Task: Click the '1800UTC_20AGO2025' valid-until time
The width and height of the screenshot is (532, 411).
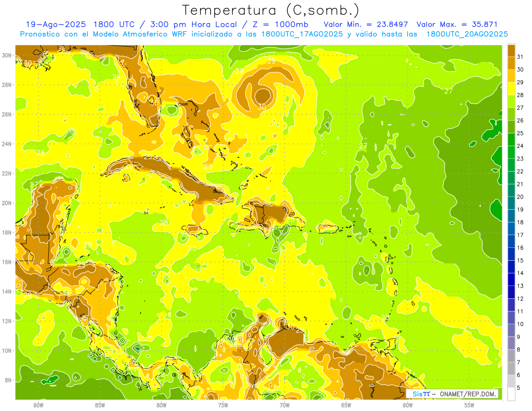Action: [467, 34]
